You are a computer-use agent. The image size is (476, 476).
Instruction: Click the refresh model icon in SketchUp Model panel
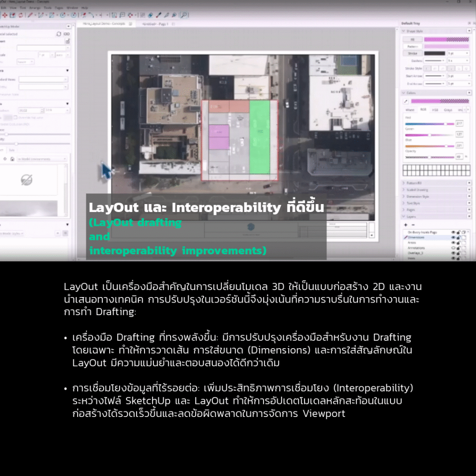click(59, 34)
